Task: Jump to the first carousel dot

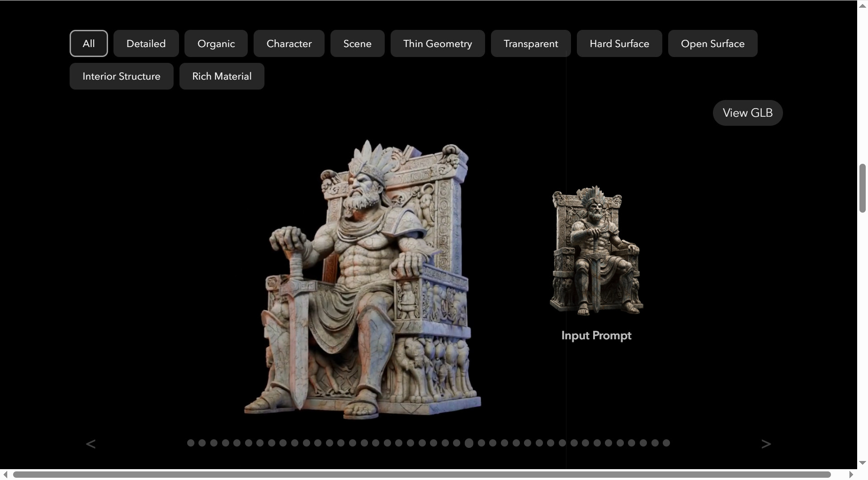Action: tap(191, 443)
